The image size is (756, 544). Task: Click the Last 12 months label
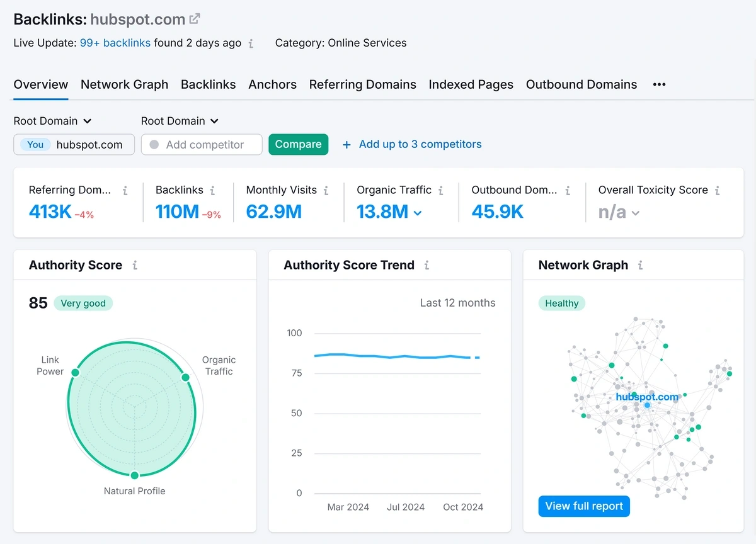click(458, 303)
